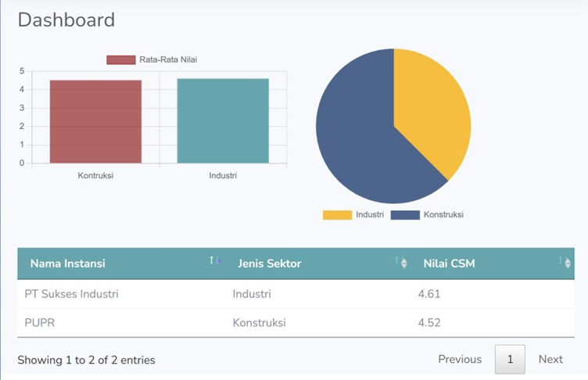Image resolution: width=588 pixels, height=380 pixels.
Task: Toggle the Rata-Rata Nilai legend item
Action: (157, 59)
